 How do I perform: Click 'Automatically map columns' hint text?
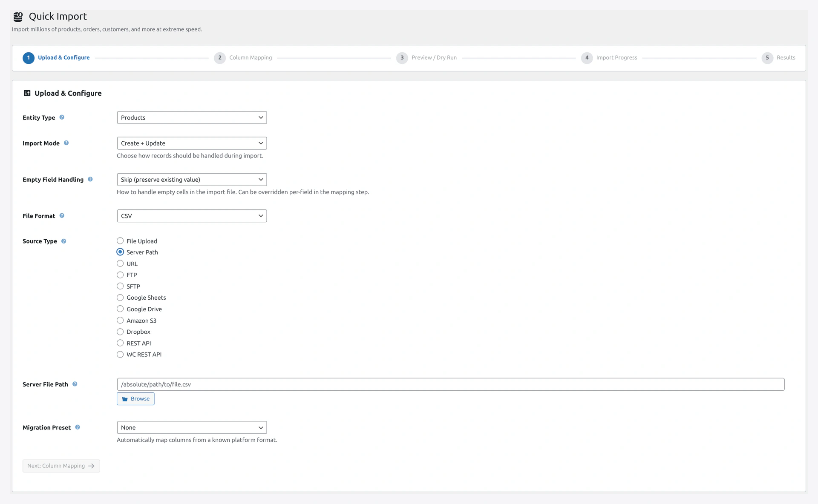pos(197,440)
